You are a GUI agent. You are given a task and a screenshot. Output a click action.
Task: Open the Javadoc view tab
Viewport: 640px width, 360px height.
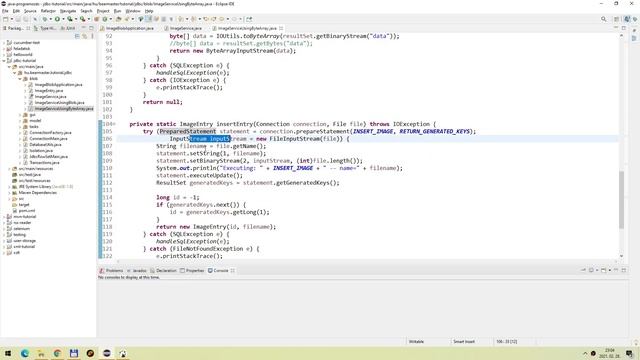pos(137,271)
